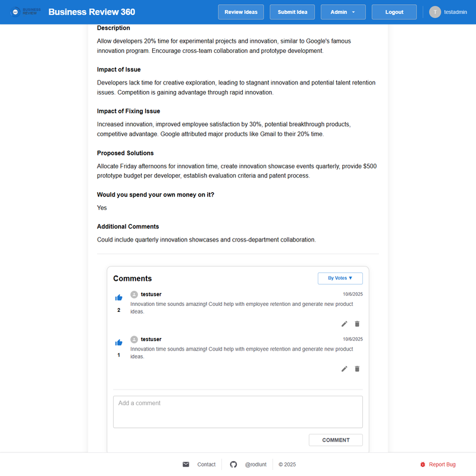Click the Business Review logo icon
The height and width of the screenshot is (476, 476).
[16, 12]
